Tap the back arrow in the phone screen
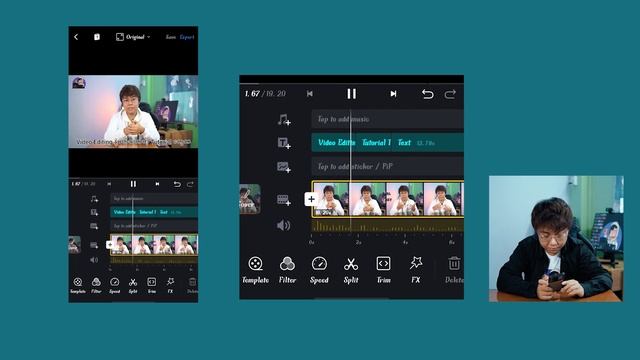640x360 pixels. [76, 37]
